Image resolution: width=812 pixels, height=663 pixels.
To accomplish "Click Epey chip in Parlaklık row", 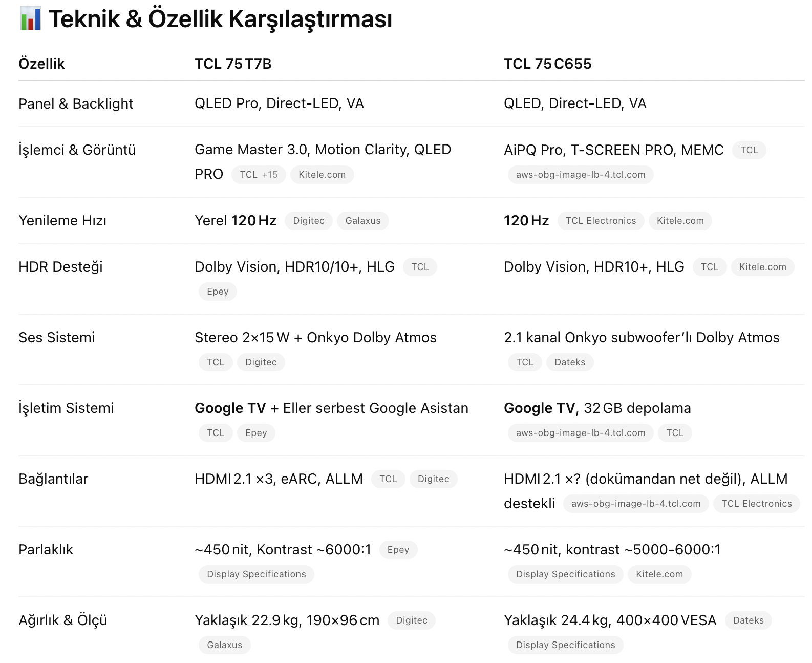I will coord(398,550).
